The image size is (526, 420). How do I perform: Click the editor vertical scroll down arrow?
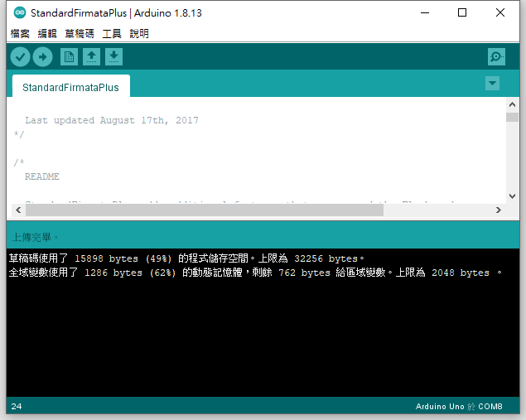click(512, 196)
